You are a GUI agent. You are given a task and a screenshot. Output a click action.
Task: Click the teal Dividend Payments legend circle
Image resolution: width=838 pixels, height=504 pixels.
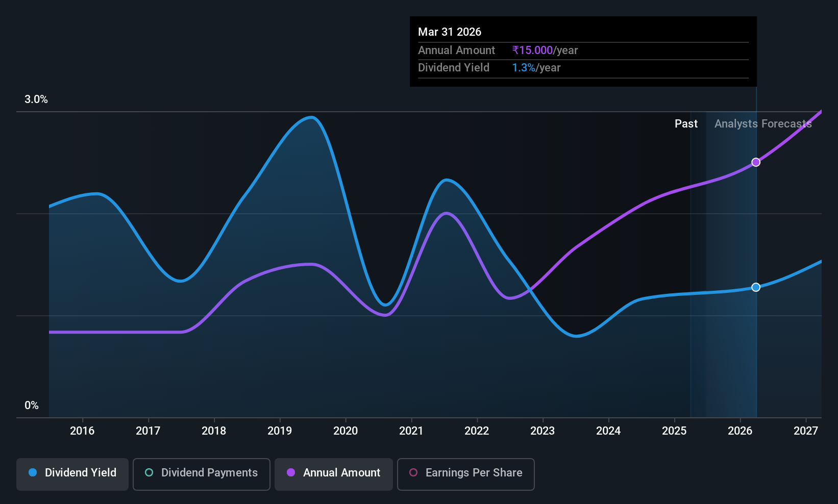click(x=149, y=472)
